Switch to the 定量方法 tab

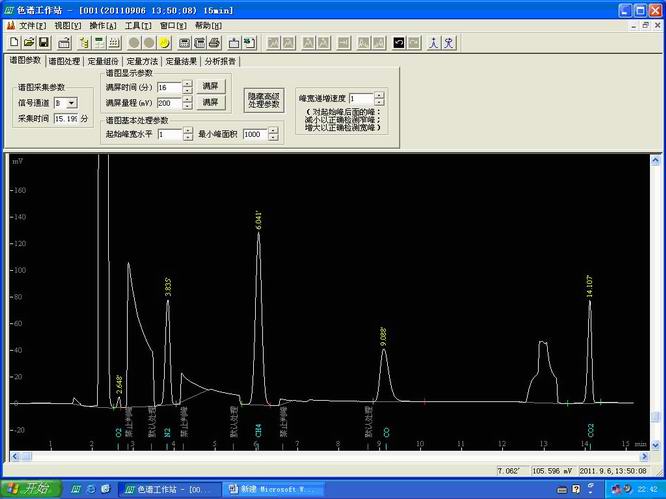coord(142,61)
